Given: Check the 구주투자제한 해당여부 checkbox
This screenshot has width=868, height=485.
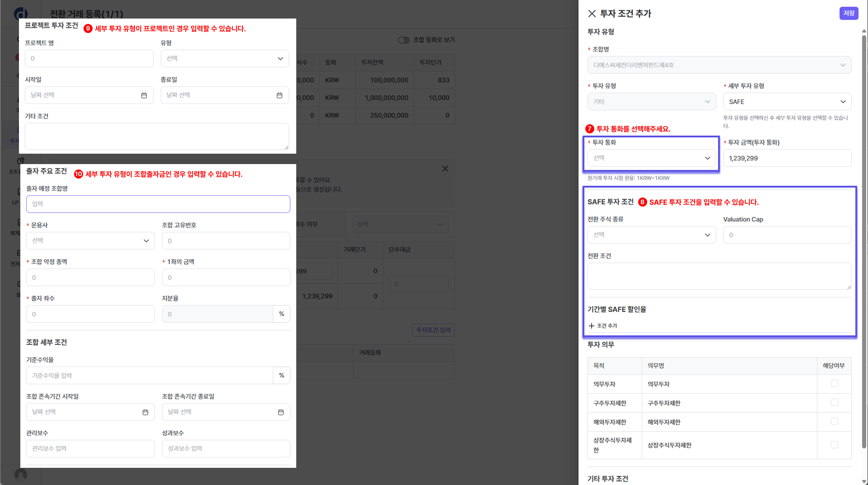Looking at the screenshot, I should 834,403.
